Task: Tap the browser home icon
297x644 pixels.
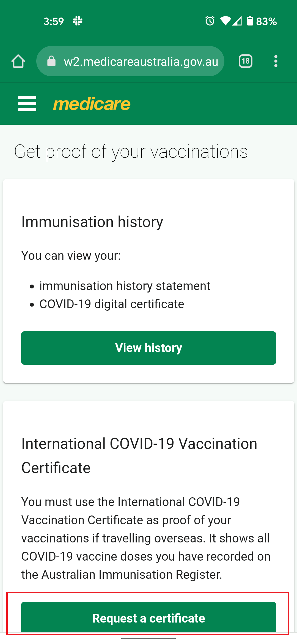Action: click(x=18, y=61)
